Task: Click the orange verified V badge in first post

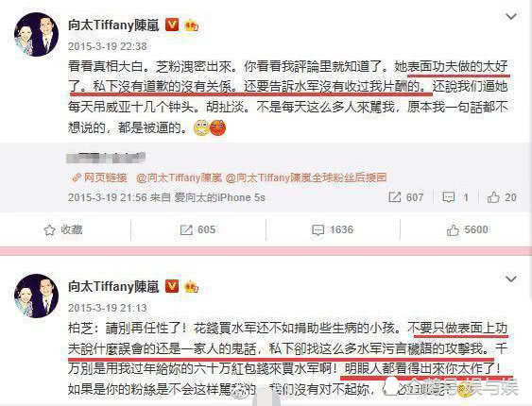Action: [172, 25]
